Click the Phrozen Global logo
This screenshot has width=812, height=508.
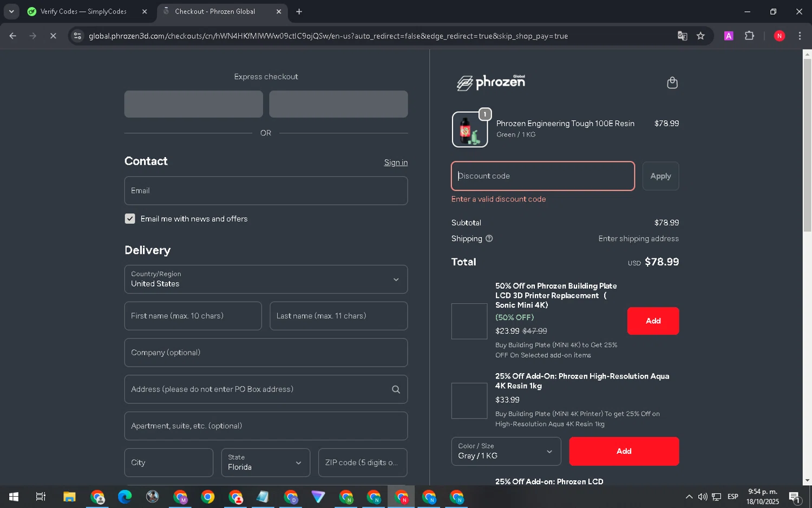coord(491,82)
